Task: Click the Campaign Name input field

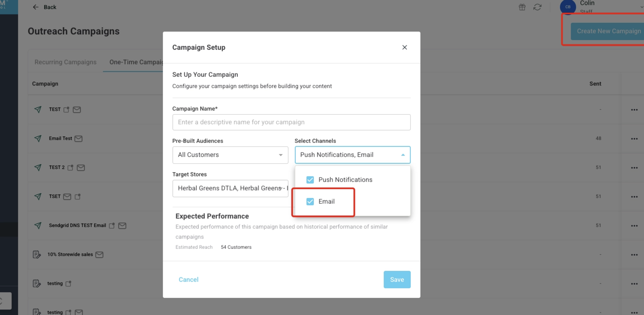Action: click(x=291, y=122)
